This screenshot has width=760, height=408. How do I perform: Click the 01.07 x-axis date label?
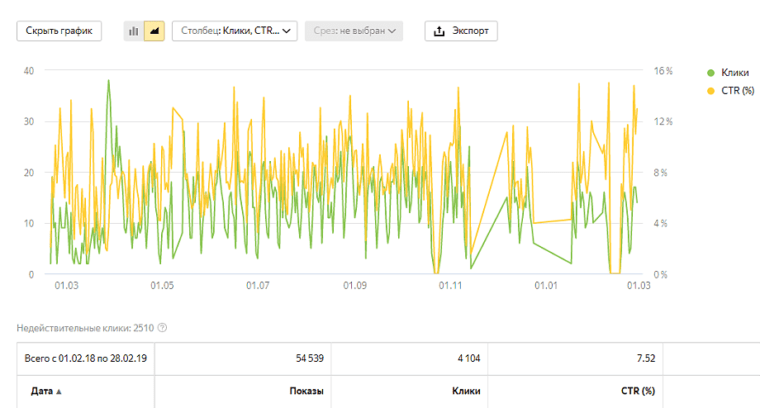tap(258, 285)
